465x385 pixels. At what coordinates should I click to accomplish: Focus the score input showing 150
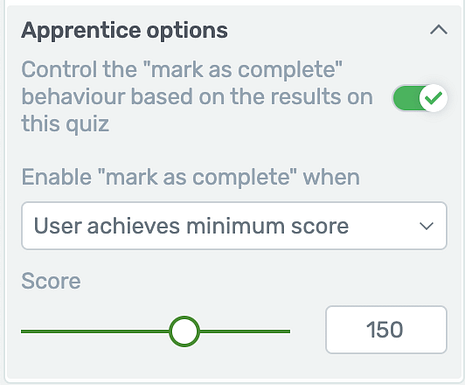pyautogui.click(x=386, y=330)
